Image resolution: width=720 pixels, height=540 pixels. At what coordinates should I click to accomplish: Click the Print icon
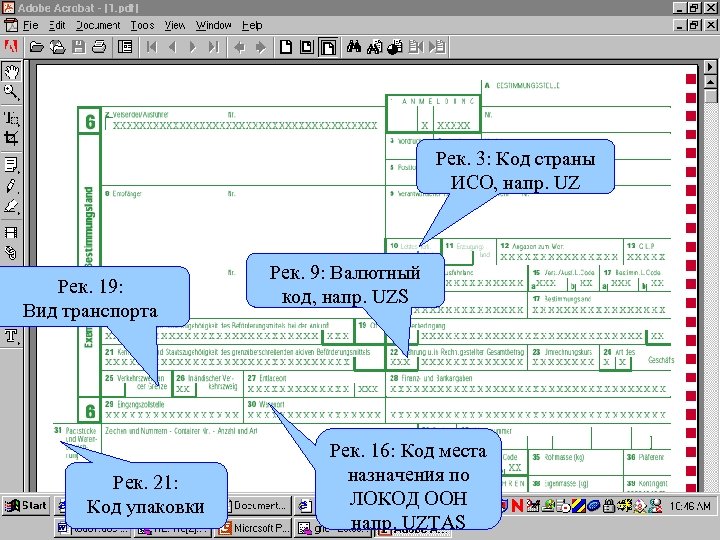click(99, 47)
